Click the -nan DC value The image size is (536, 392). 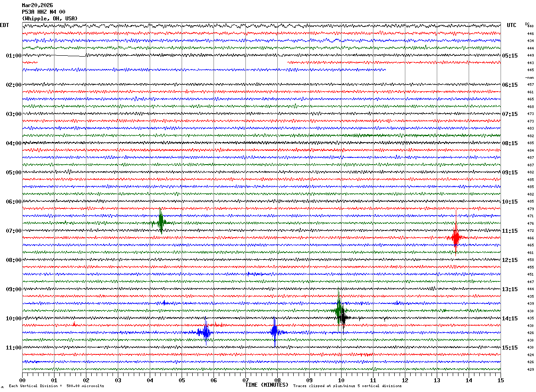tap(530, 77)
